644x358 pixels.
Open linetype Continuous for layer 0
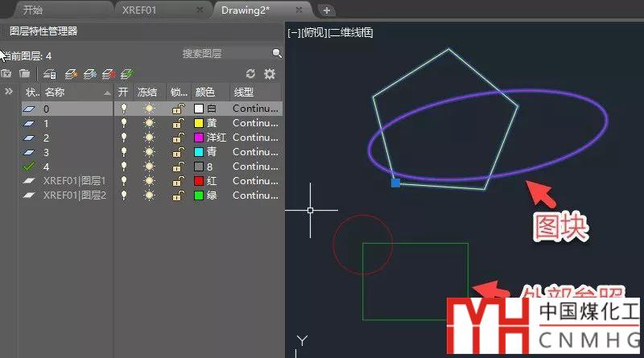pyautogui.click(x=255, y=109)
